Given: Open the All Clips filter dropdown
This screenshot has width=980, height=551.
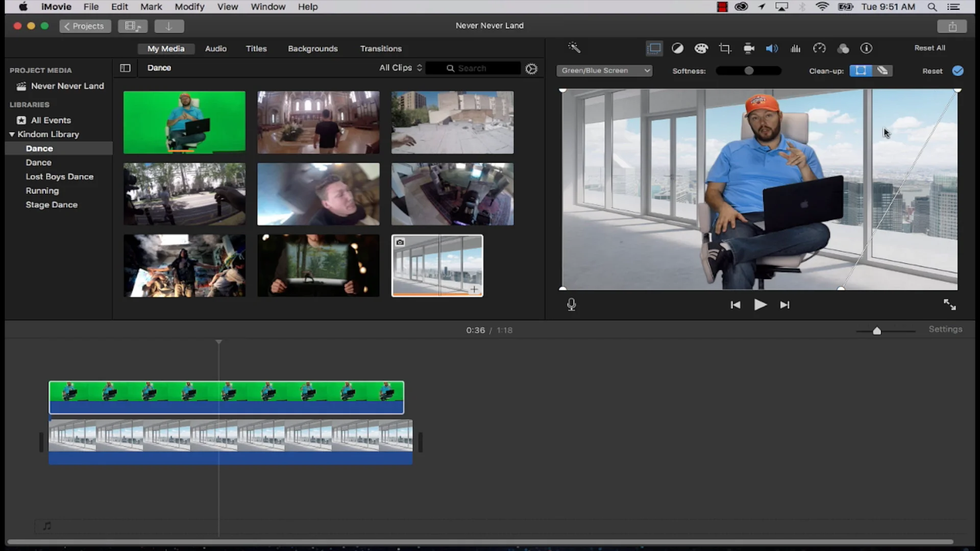Looking at the screenshot, I should coord(401,67).
